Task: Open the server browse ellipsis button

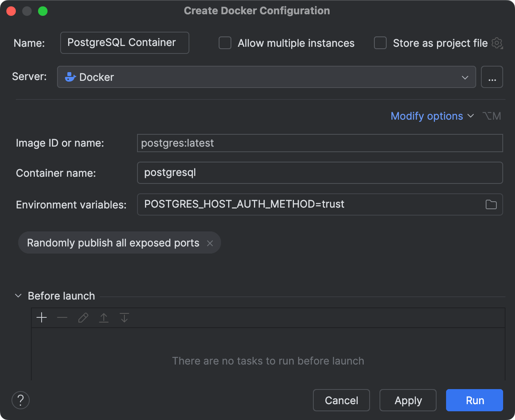Action: coord(492,77)
